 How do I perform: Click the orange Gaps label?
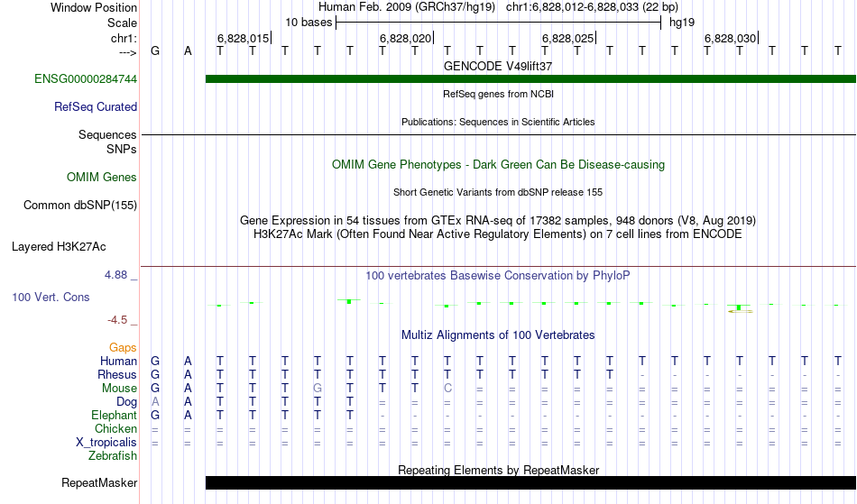(123, 348)
